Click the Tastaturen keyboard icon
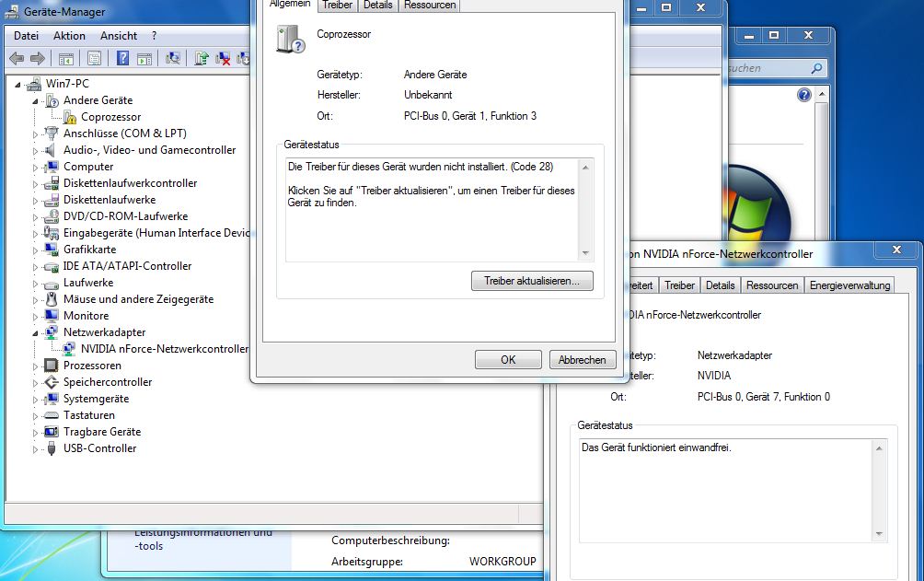Image resolution: width=924 pixels, height=581 pixels. pyautogui.click(x=52, y=415)
